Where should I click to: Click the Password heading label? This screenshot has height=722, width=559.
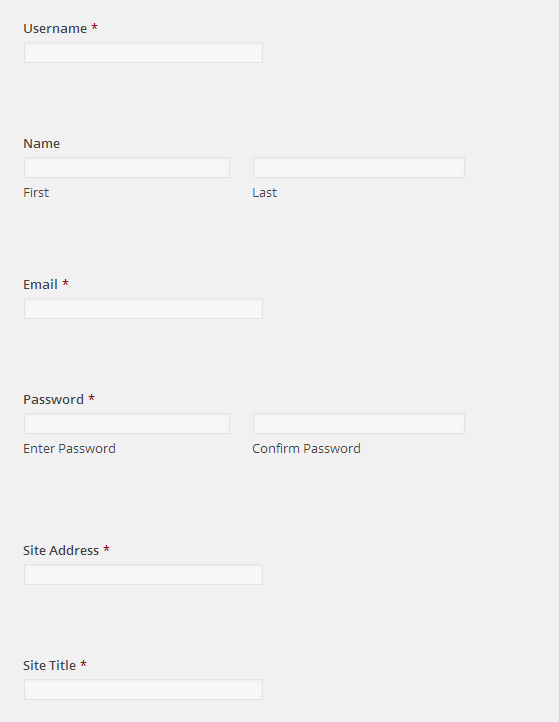point(53,400)
